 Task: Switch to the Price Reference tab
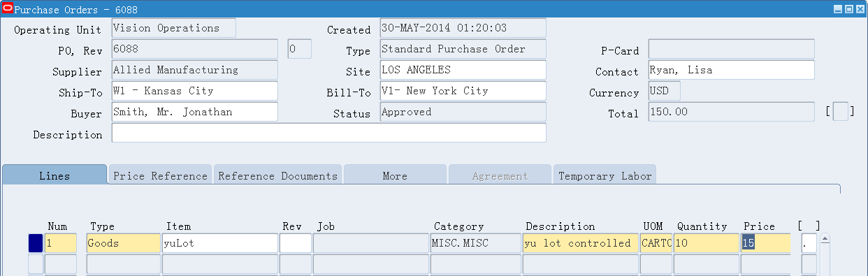tap(160, 175)
